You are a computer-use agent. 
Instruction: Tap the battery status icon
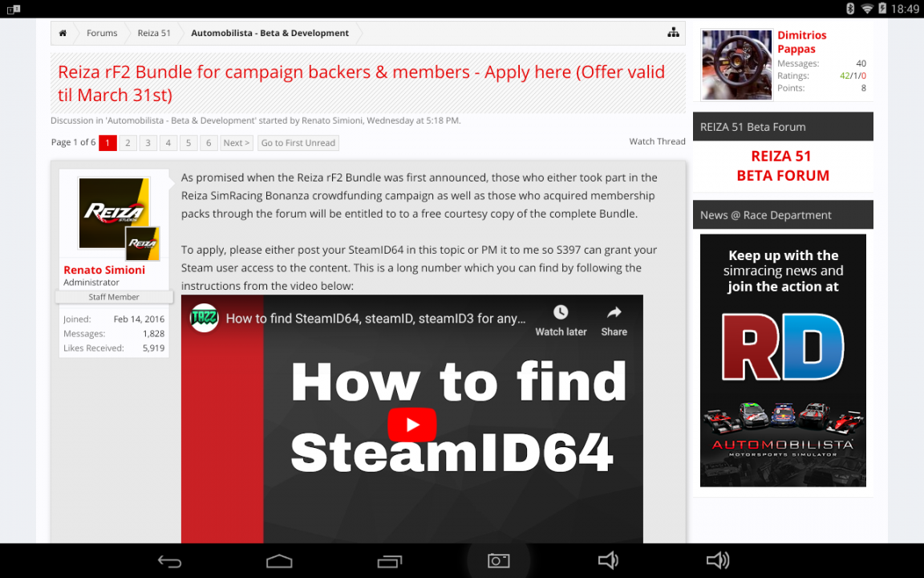tap(882, 8)
